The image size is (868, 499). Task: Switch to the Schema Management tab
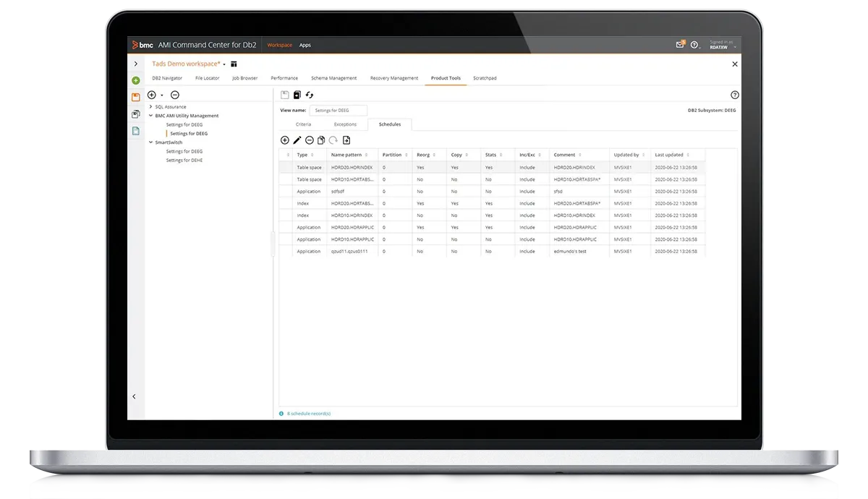click(x=333, y=78)
